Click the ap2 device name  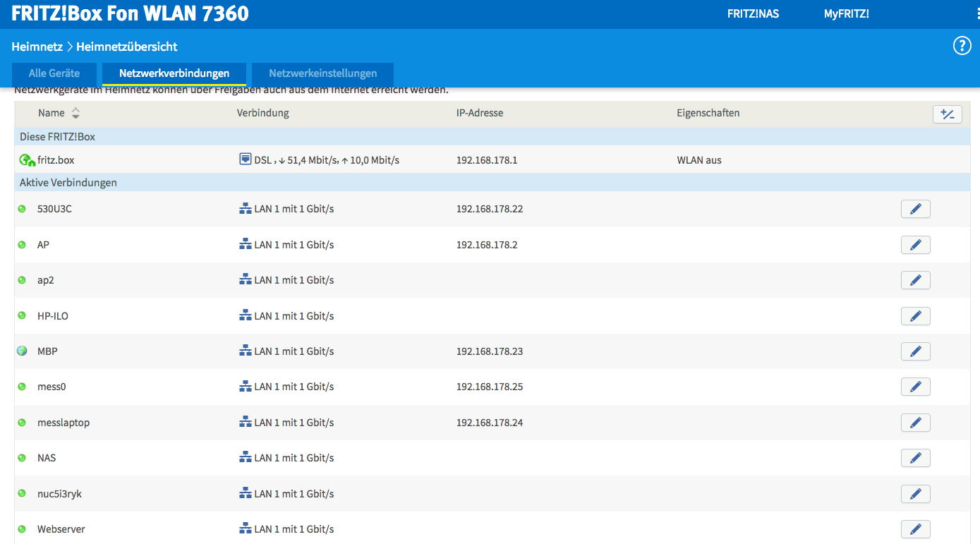click(46, 280)
